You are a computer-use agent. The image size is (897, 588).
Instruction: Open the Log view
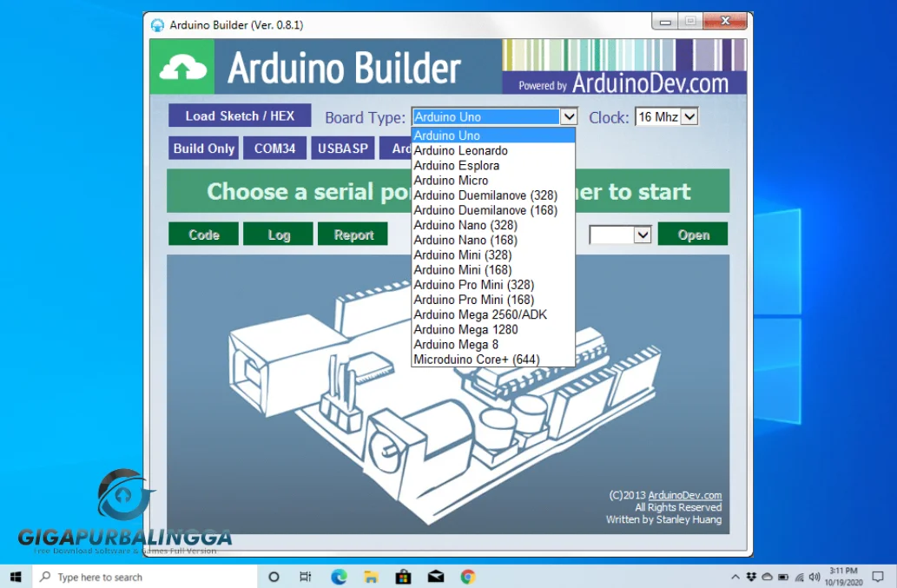click(x=278, y=234)
